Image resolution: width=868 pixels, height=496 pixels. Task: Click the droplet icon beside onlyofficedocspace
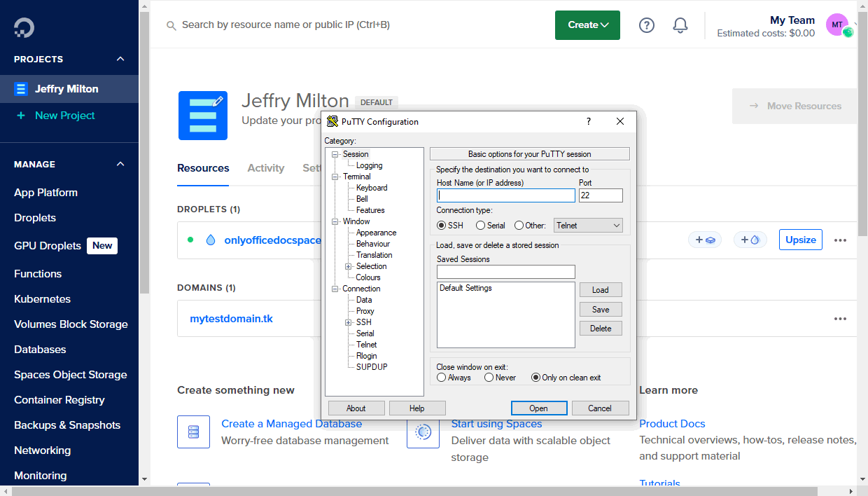211,240
